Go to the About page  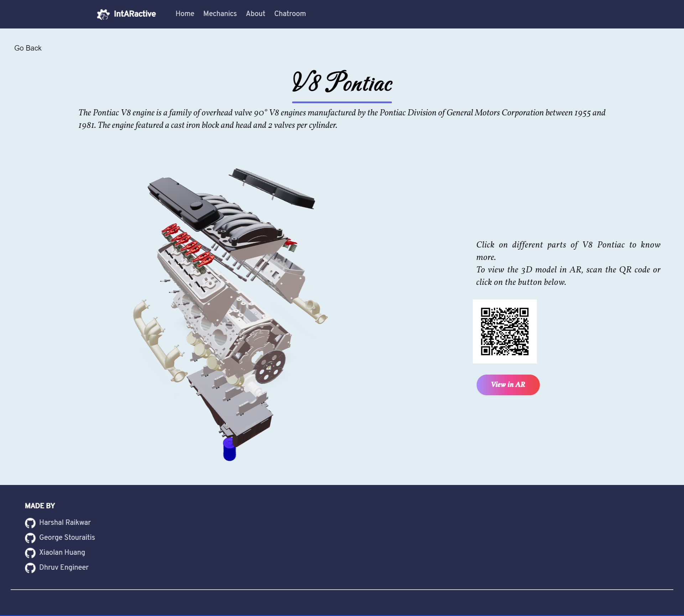click(x=255, y=14)
